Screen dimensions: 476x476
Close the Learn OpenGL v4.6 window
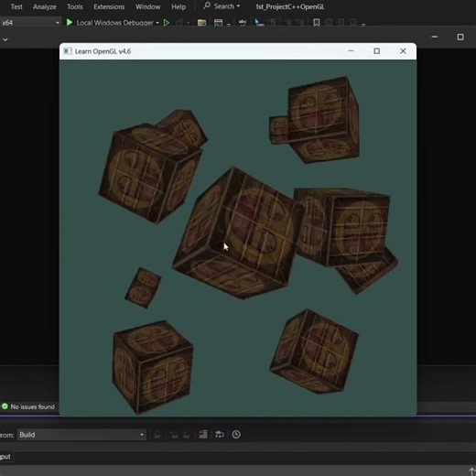[403, 51]
